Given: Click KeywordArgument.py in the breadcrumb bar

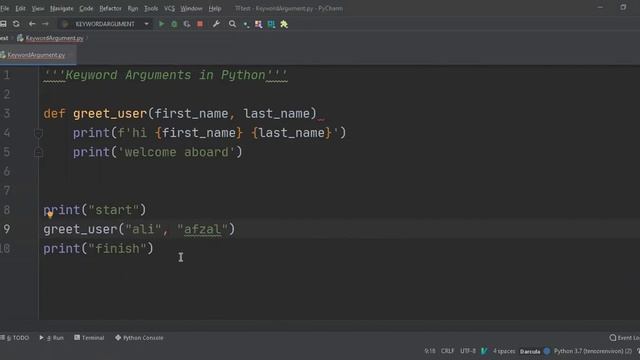Looking at the screenshot, I should (54, 38).
